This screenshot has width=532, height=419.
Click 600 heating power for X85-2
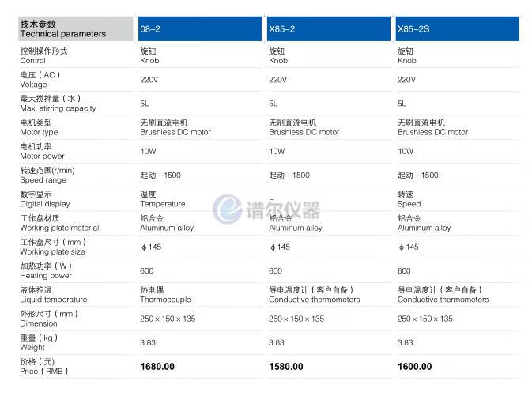click(275, 270)
